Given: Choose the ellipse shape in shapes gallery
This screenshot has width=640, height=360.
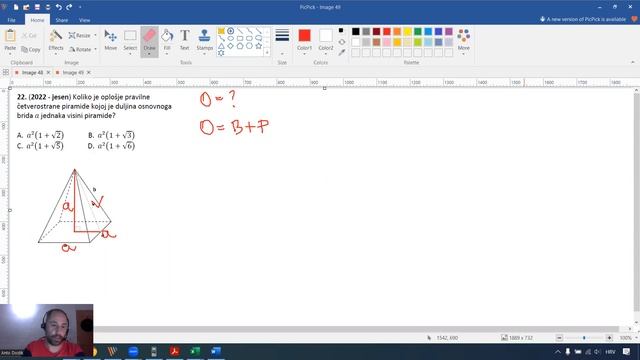Looking at the screenshot, I should click(x=231, y=38).
